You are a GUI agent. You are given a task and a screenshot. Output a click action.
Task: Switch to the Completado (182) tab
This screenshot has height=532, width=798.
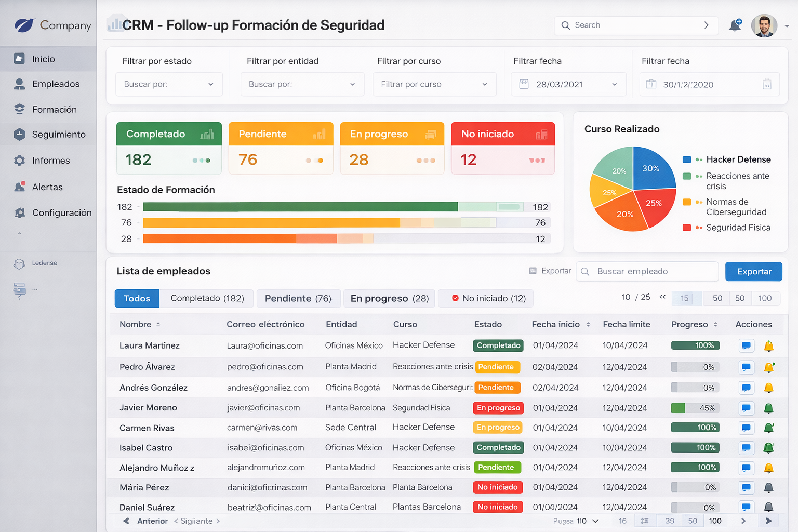pyautogui.click(x=207, y=298)
